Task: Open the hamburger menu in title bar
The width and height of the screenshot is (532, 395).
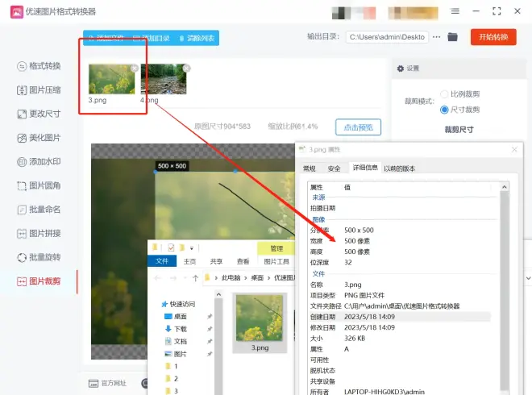Action: (x=455, y=11)
